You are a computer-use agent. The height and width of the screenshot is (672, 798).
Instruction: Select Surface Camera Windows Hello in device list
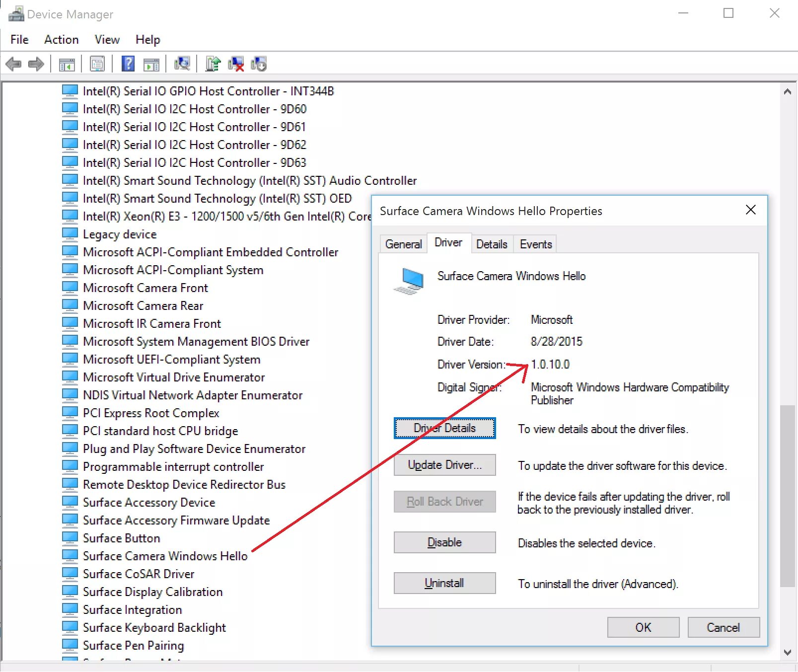(x=165, y=556)
